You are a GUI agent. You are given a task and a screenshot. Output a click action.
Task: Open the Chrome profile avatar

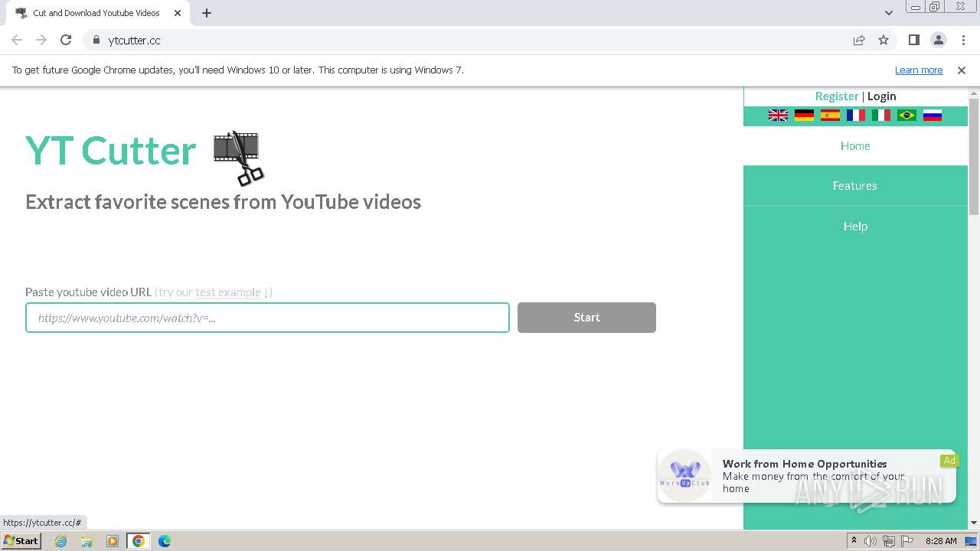938,40
